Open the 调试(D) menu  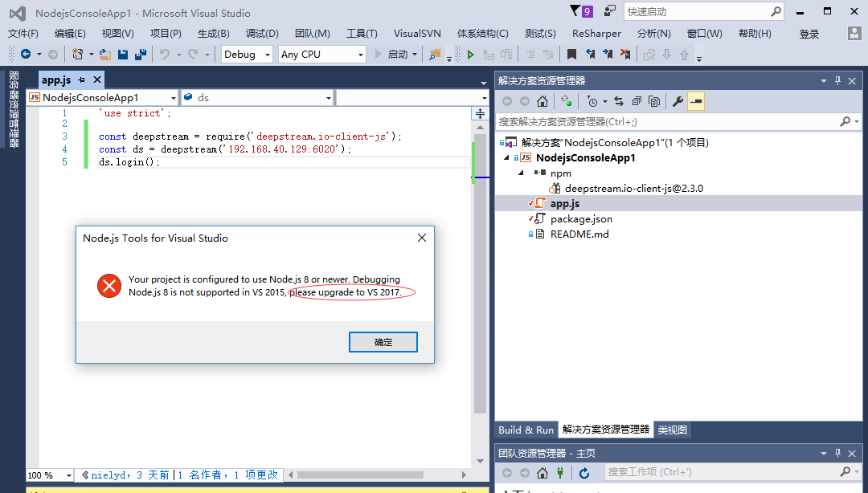click(262, 33)
